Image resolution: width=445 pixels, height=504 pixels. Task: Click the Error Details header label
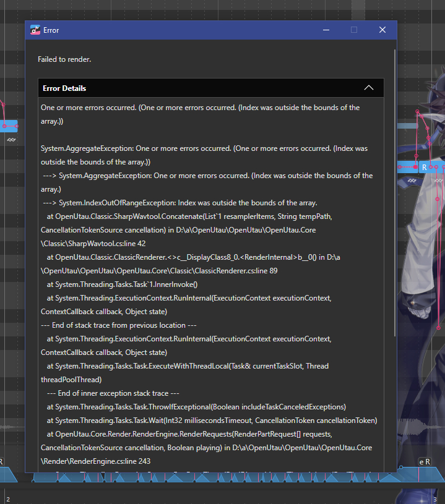click(64, 88)
